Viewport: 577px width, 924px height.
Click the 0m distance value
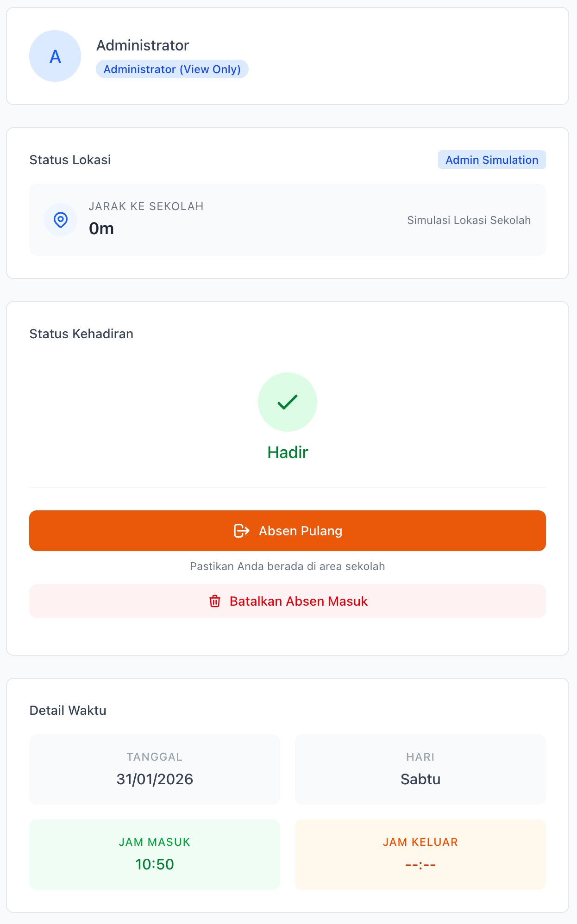101,229
